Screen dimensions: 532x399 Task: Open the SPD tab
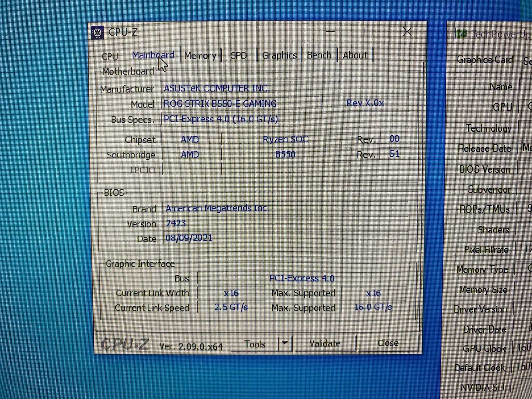coord(239,55)
